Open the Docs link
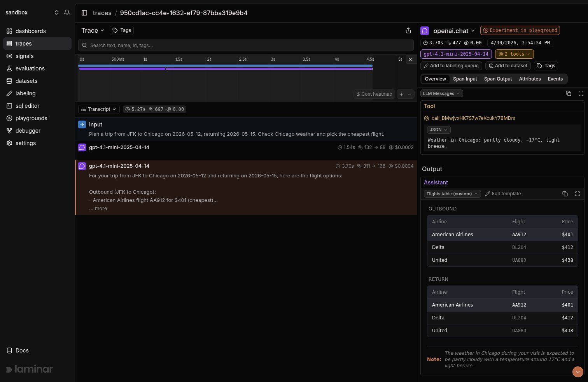 pyautogui.click(x=18, y=350)
